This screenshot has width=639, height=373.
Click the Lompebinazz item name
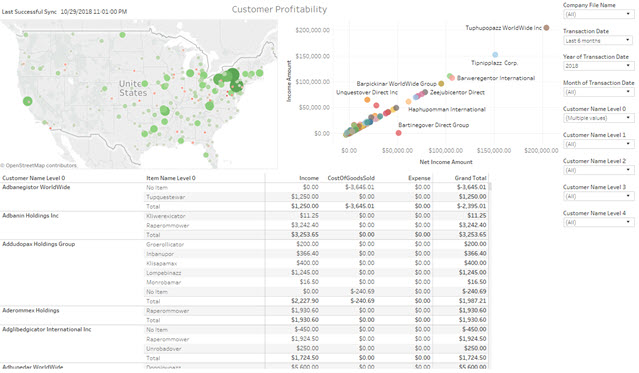pyautogui.click(x=163, y=273)
